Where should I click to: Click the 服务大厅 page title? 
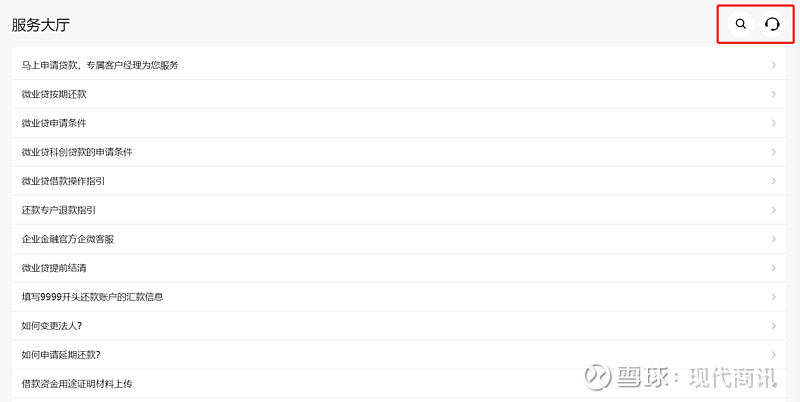[x=40, y=25]
